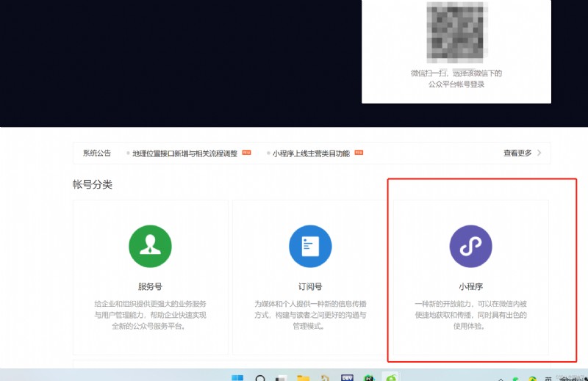This screenshot has height=381, width=588.
Task: Click the 小程序 description beginning 一种新的开放能力
Action: point(470,315)
